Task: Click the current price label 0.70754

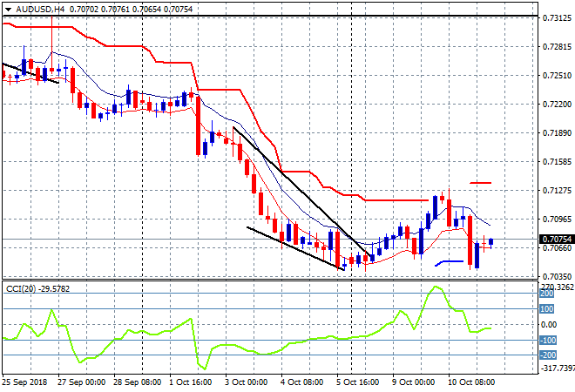Action: click(557, 239)
